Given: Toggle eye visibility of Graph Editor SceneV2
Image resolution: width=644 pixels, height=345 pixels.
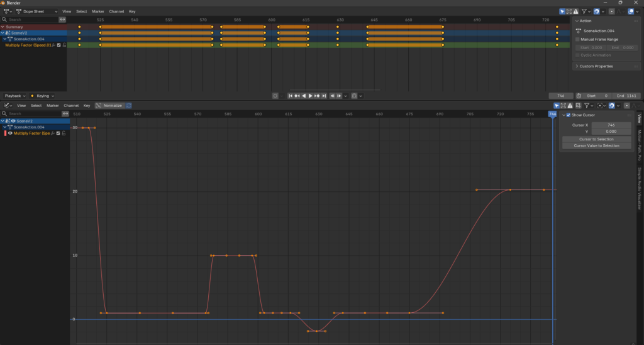Looking at the screenshot, I should tap(13, 122).
